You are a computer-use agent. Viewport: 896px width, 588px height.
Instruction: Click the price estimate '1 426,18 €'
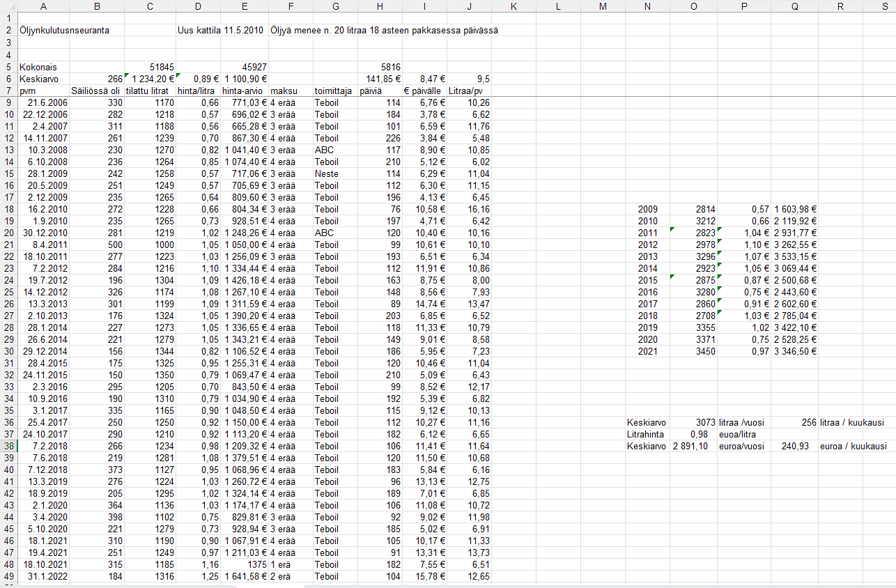pos(245,280)
